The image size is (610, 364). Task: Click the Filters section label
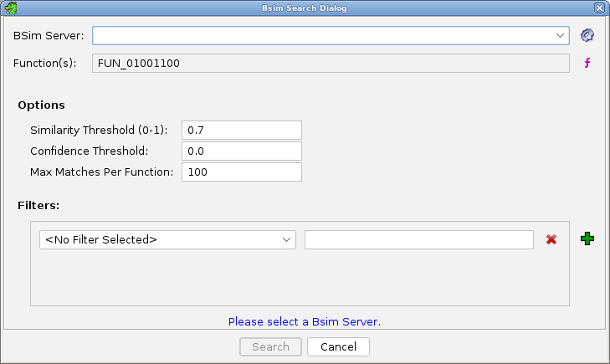pos(38,204)
